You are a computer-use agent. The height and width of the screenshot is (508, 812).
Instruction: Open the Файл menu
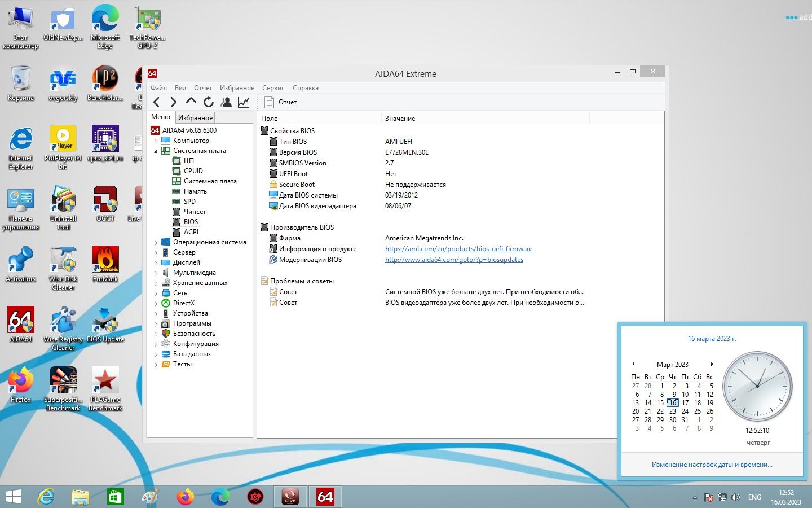pyautogui.click(x=158, y=88)
